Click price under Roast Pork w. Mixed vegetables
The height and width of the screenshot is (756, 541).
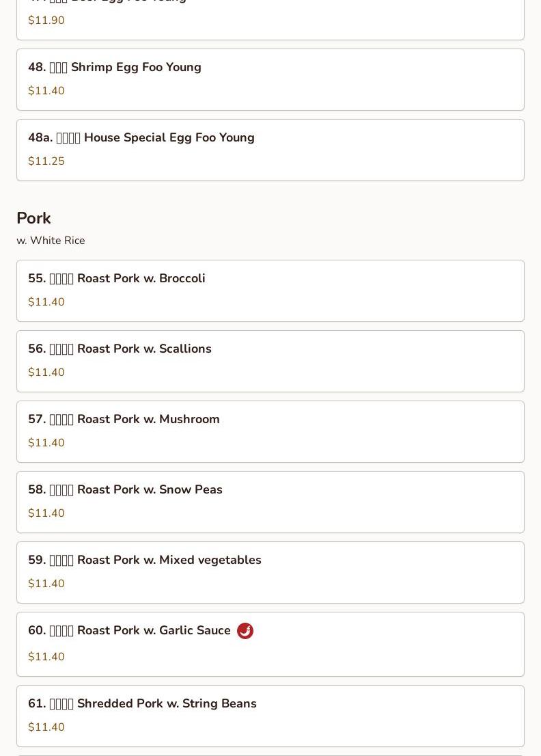(x=46, y=584)
